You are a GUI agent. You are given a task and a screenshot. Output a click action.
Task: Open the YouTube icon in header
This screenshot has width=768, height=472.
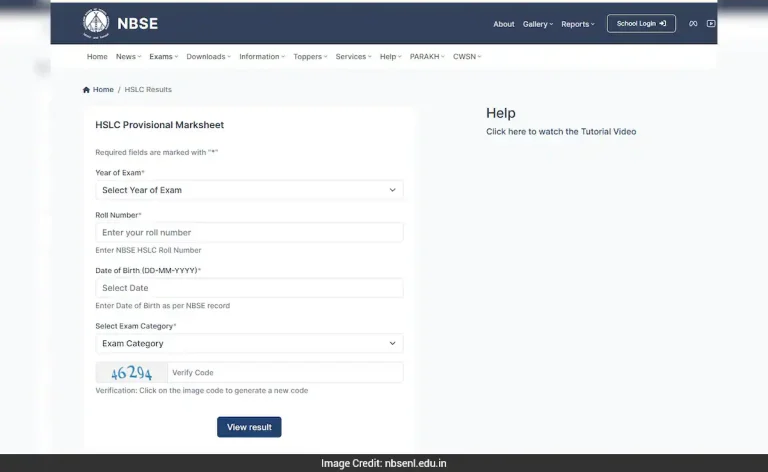[x=711, y=24]
